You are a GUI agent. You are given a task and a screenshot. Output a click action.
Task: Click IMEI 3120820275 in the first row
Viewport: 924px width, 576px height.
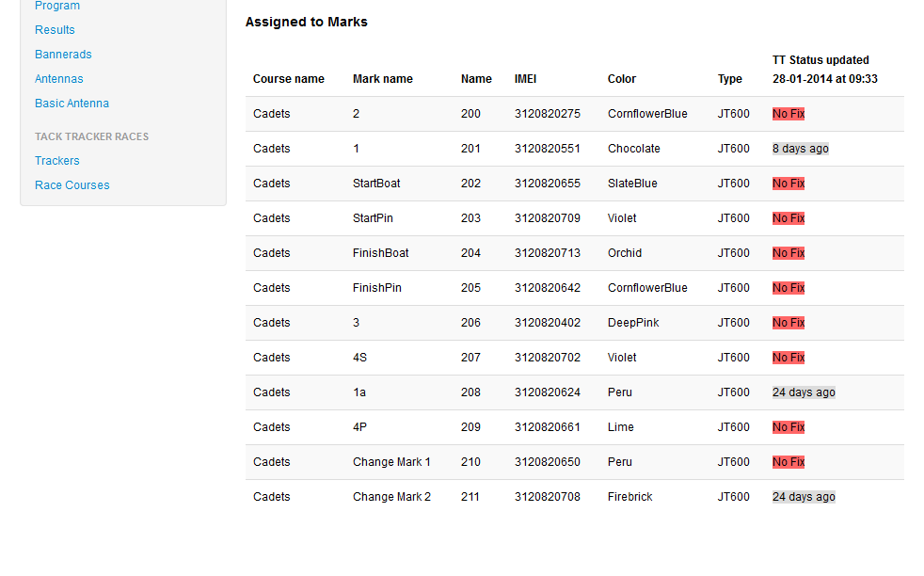[547, 114]
